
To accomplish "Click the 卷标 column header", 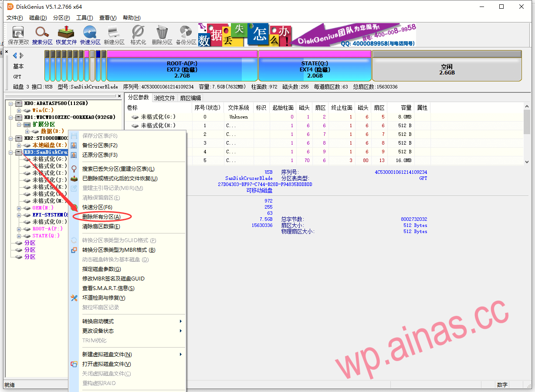I will click(159, 108).
